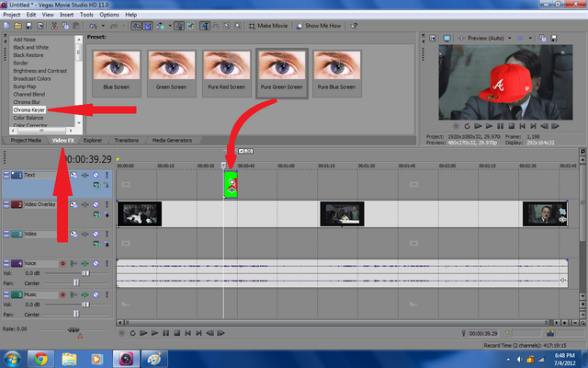Switch to the Transitions tab
Screen dimensions: 588x368
pos(127,141)
